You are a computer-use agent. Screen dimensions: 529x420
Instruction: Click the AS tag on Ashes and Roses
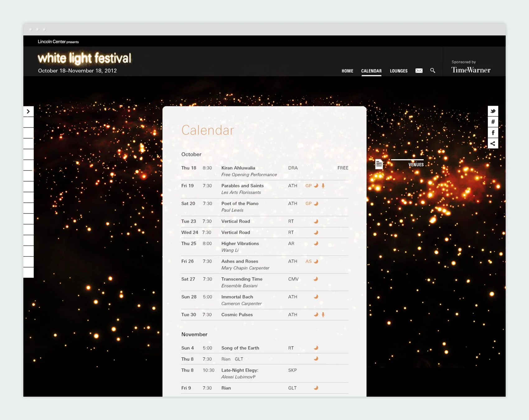click(x=308, y=261)
